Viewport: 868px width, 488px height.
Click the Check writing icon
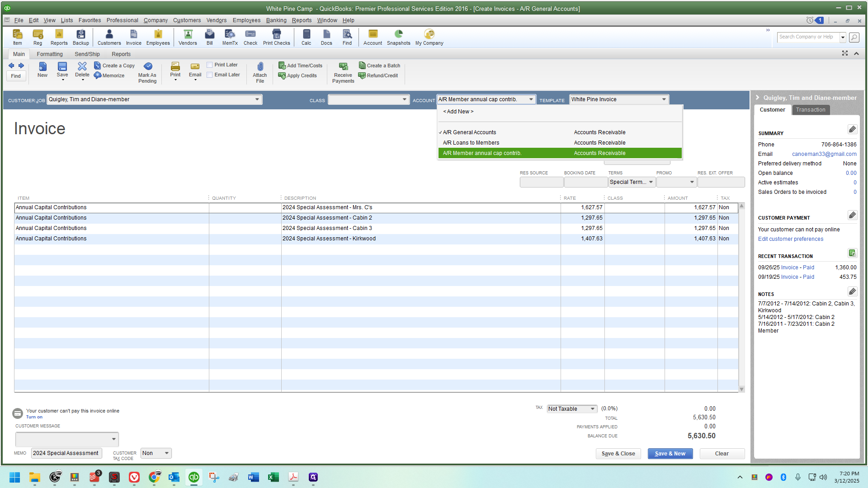coord(250,37)
